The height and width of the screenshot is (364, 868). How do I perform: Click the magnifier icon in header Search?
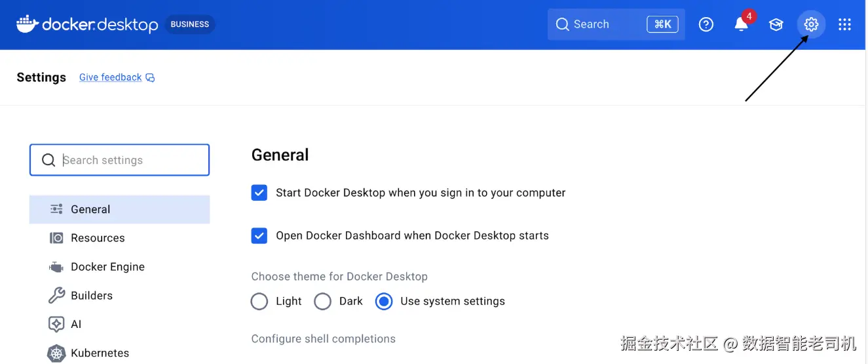click(x=562, y=24)
